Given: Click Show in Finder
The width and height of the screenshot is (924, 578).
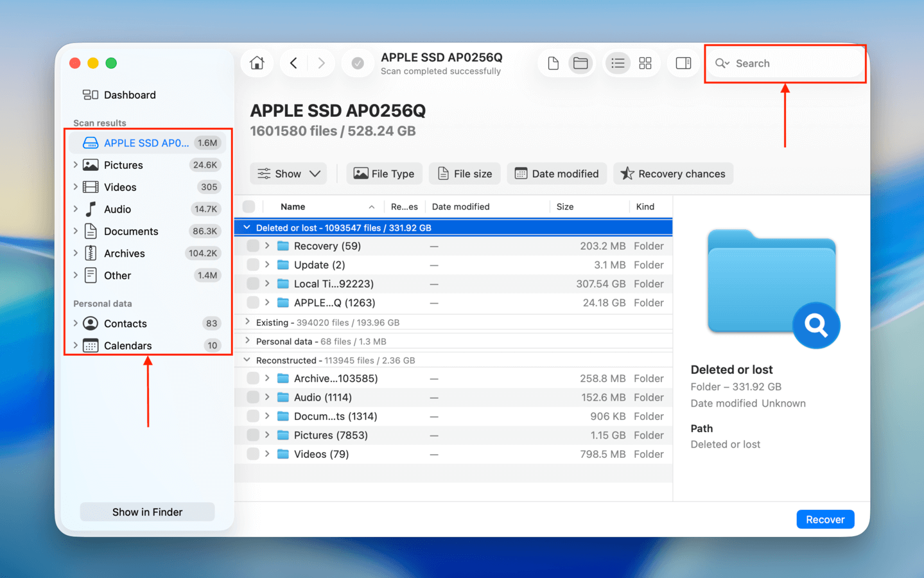Looking at the screenshot, I should click(147, 512).
